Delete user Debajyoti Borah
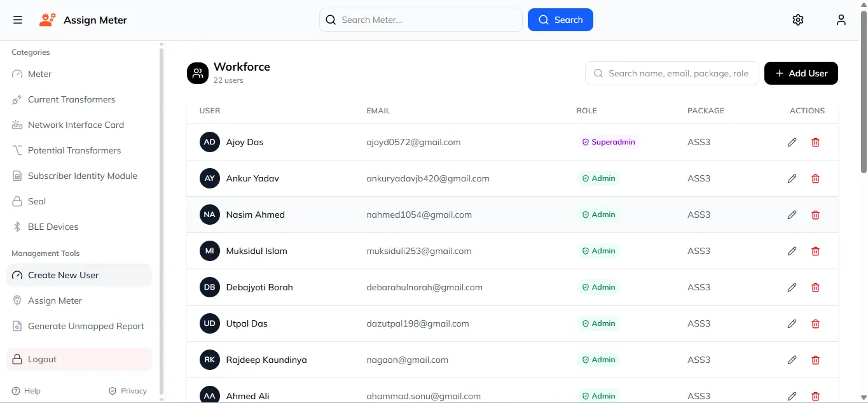The image size is (868, 403). pyautogui.click(x=815, y=287)
